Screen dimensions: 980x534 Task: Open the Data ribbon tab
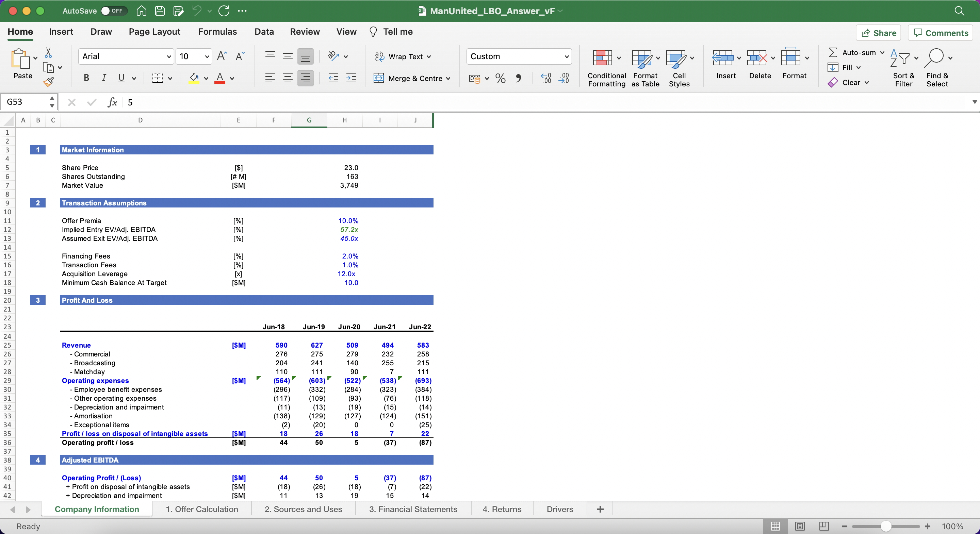[264, 32]
